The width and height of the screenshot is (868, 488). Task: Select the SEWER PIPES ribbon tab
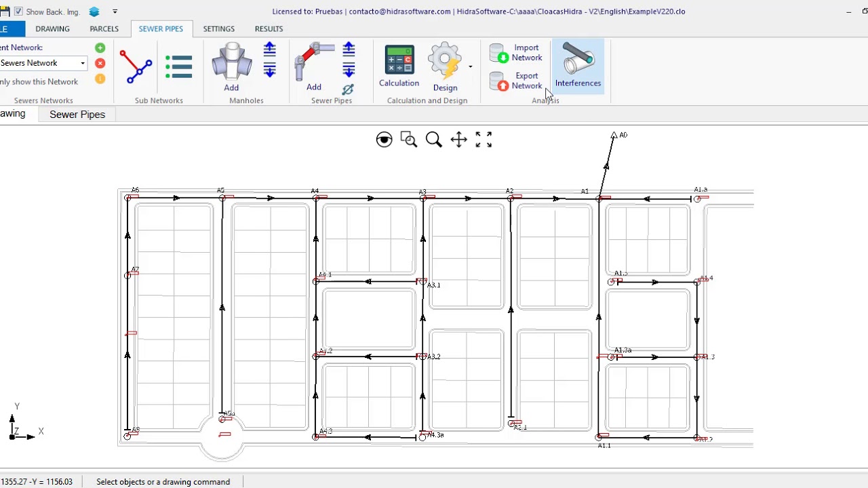[x=161, y=28]
